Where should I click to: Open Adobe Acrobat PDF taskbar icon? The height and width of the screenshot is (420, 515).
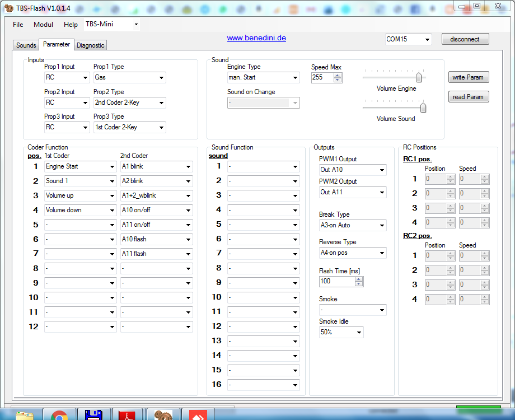click(129, 416)
